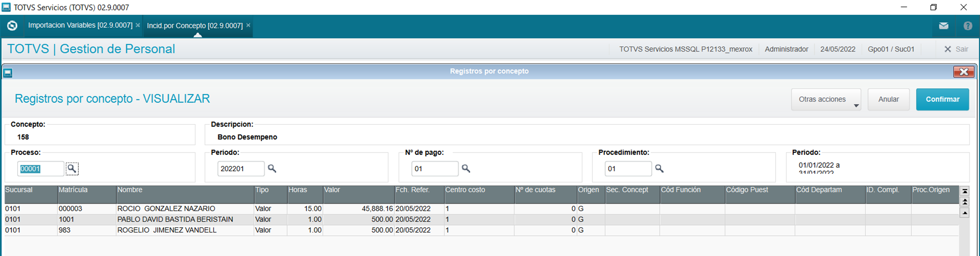Click the Confirmar button
This screenshot has width=980, height=256.
[x=942, y=99]
